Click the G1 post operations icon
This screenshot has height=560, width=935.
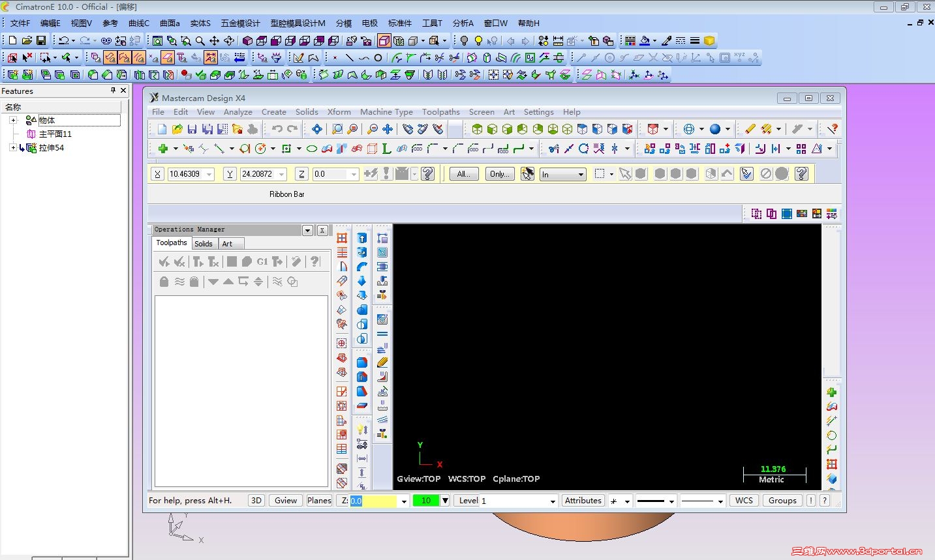pos(262,261)
